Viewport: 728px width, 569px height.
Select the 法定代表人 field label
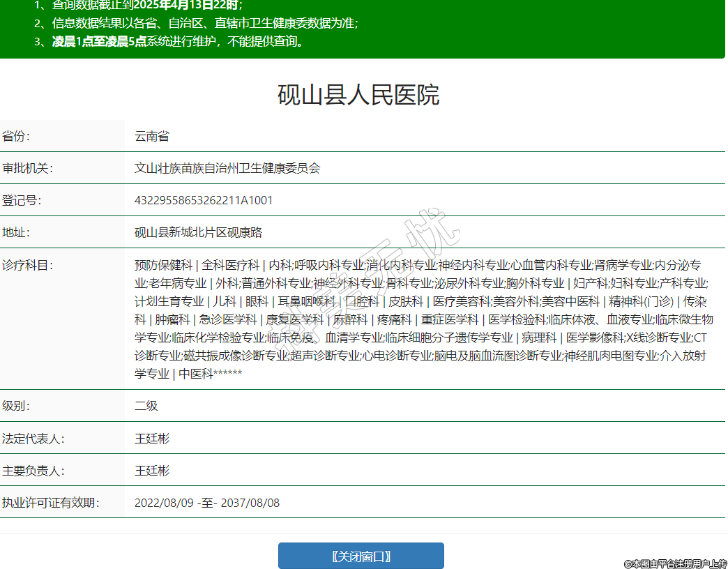pos(33,439)
